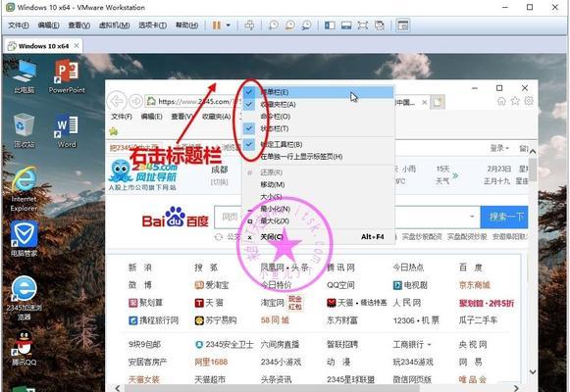Open IE 收藏夹(A) menu

216,117
